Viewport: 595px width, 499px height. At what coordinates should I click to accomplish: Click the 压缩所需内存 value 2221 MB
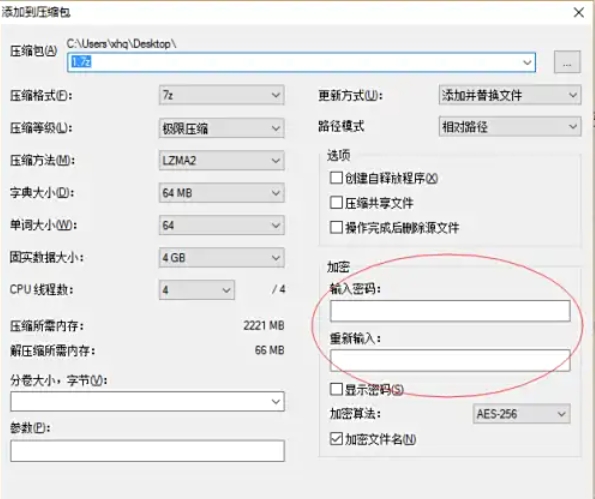(264, 326)
